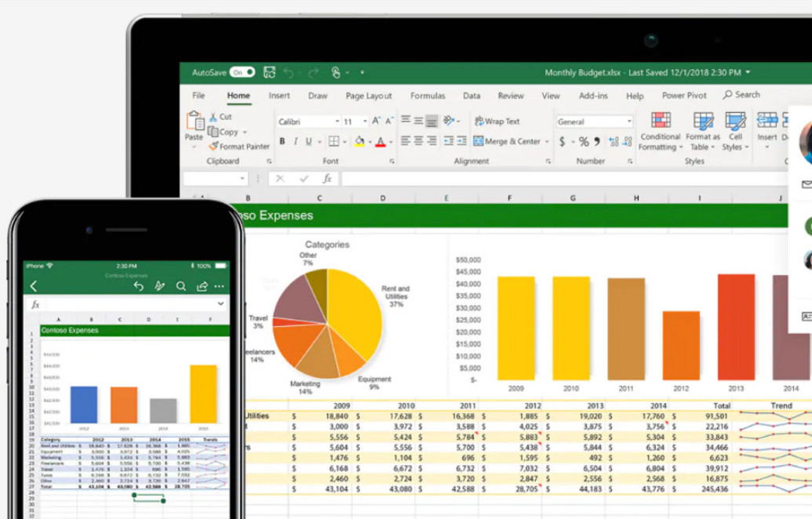Open the file name dropdown arrow in title
Viewport: 812px width, 519px height.
[748, 72]
